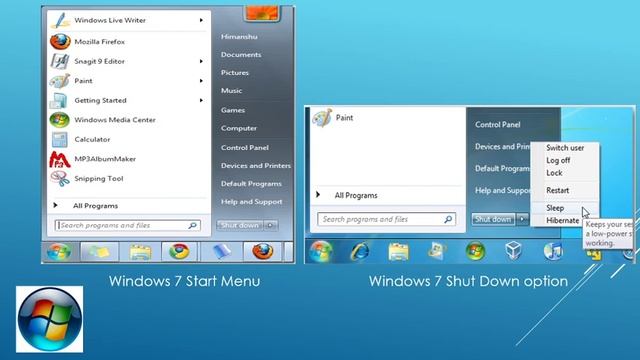Click the Windows Media Center icon on right taskbar
The width and height of the screenshot is (640, 360).
tap(475, 251)
